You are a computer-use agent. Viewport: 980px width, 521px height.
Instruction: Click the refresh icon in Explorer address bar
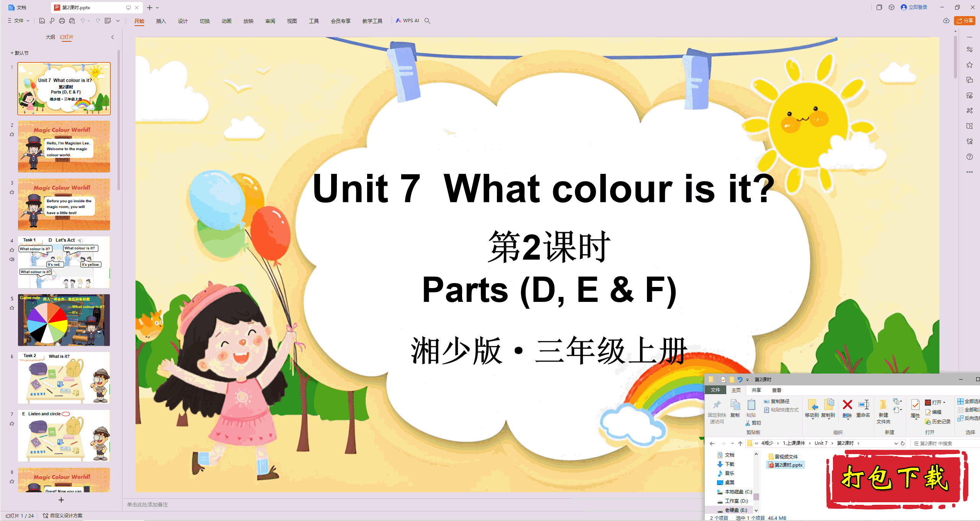tap(903, 443)
